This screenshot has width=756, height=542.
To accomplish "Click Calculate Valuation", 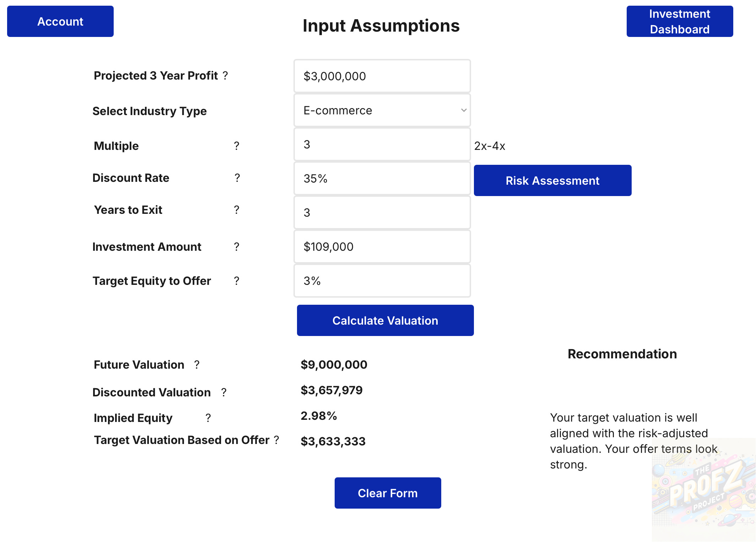I will click(x=385, y=320).
